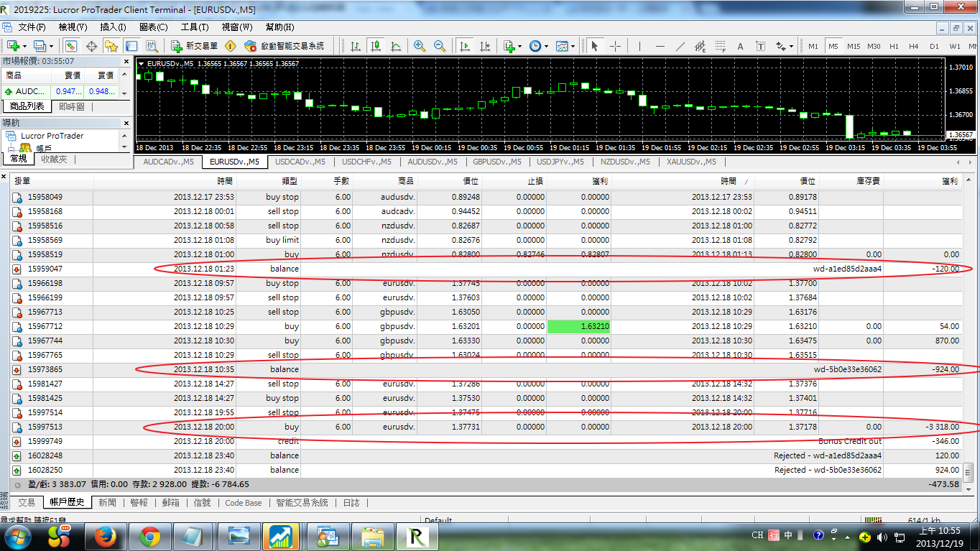Open the GBPUSDv.,M5 chart tab

pos(497,162)
